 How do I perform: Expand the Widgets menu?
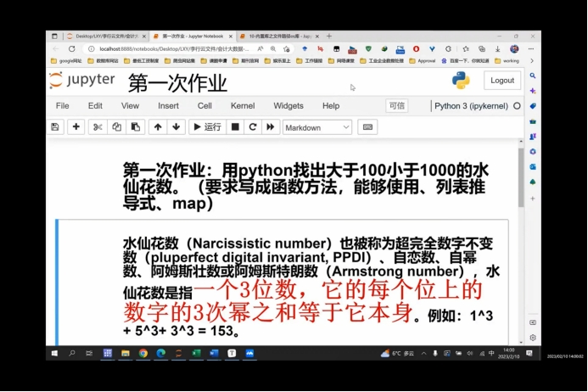(x=288, y=106)
